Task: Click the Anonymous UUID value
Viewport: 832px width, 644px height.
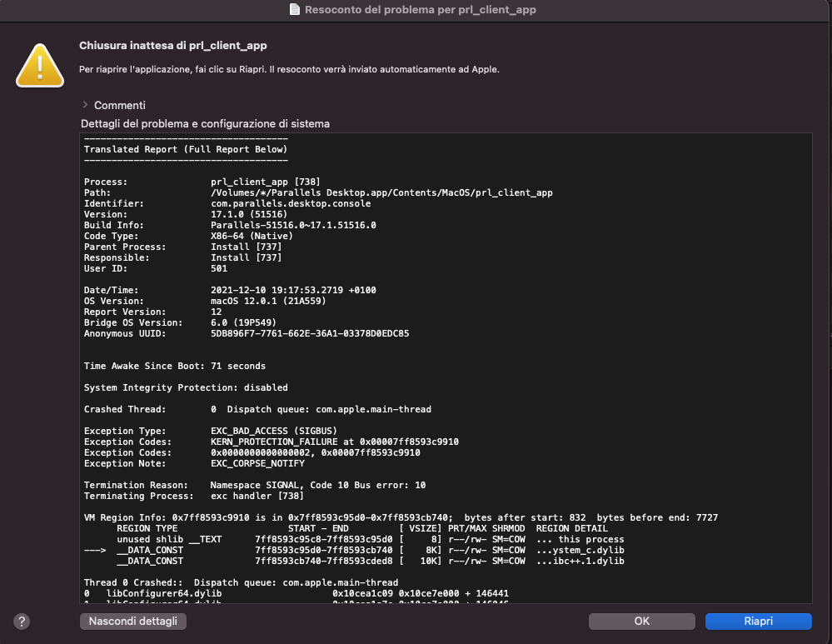Action: pos(310,333)
